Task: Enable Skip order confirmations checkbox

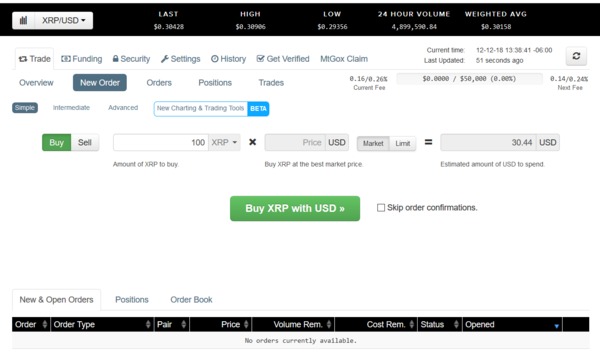Action: tap(381, 207)
